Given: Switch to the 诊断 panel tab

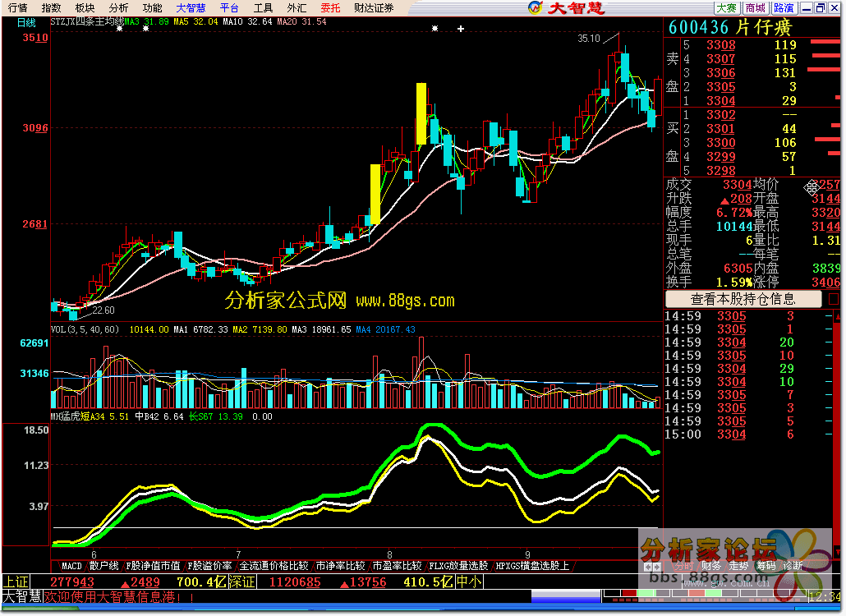Looking at the screenshot, I should click(793, 565).
